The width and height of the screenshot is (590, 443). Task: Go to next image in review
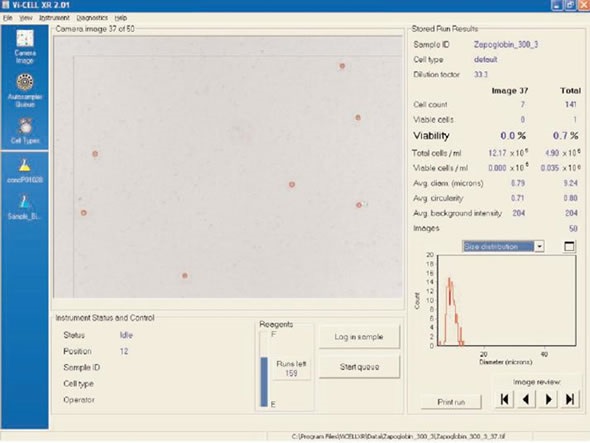(548, 399)
